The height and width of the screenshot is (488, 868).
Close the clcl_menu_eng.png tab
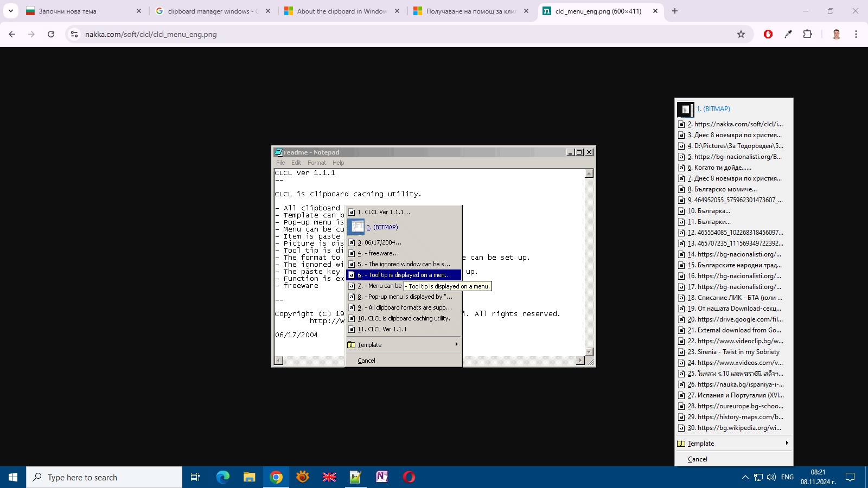[x=655, y=11]
